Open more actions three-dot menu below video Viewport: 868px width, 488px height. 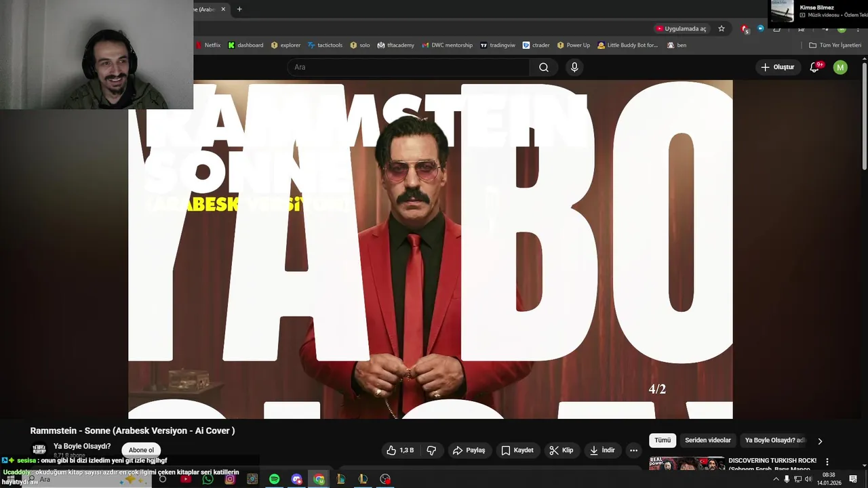(633, 450)
